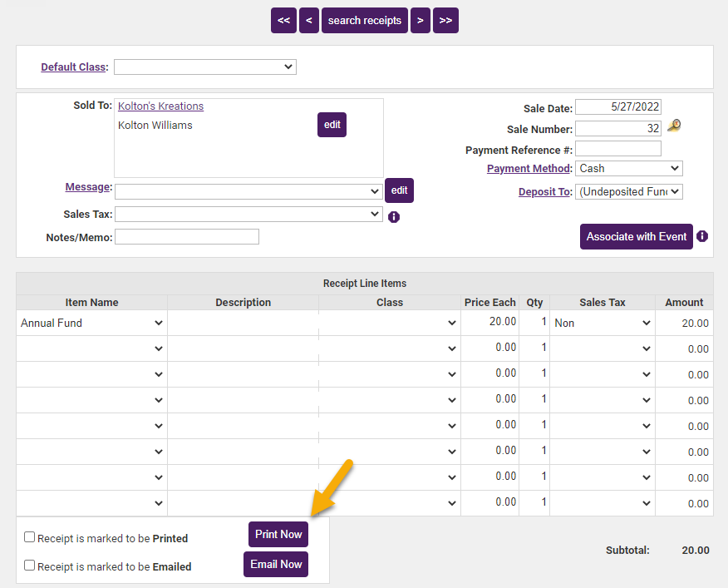Jump to last receipt with >> button
The width and height of the screenshot is (728, 588).
click(446, 21)
